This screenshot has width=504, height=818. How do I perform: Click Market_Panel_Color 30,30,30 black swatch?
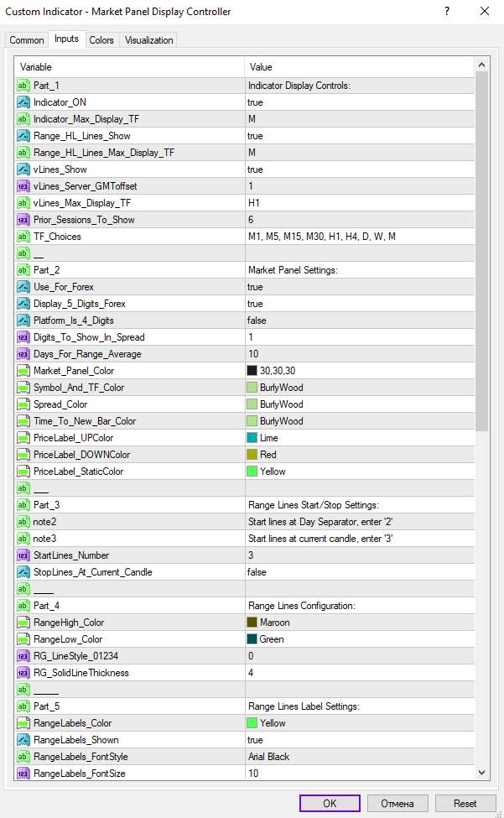click(x=252, y=371)
